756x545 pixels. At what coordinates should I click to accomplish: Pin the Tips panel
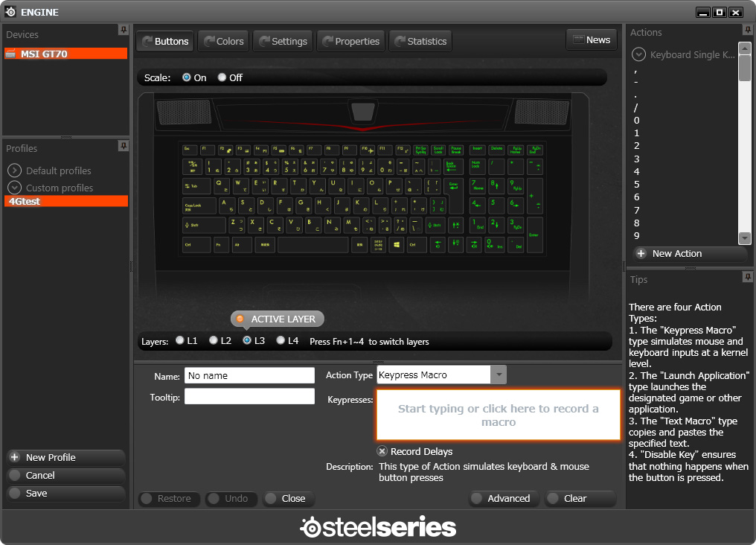coord(747,277)
